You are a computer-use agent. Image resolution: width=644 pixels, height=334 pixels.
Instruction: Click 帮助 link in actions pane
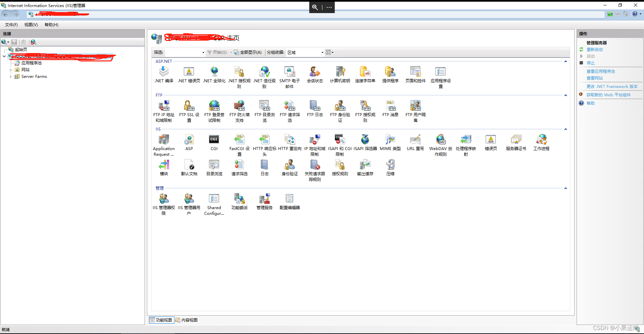pyautogui.click(x=590, y=103)
